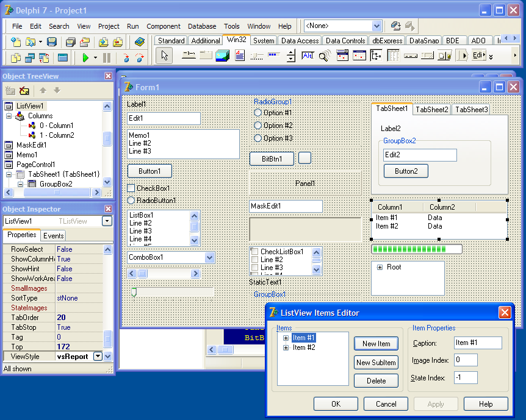The image size is (526, 420).
Task: Click the Step Over debug icon
Action: pos(140,58)
